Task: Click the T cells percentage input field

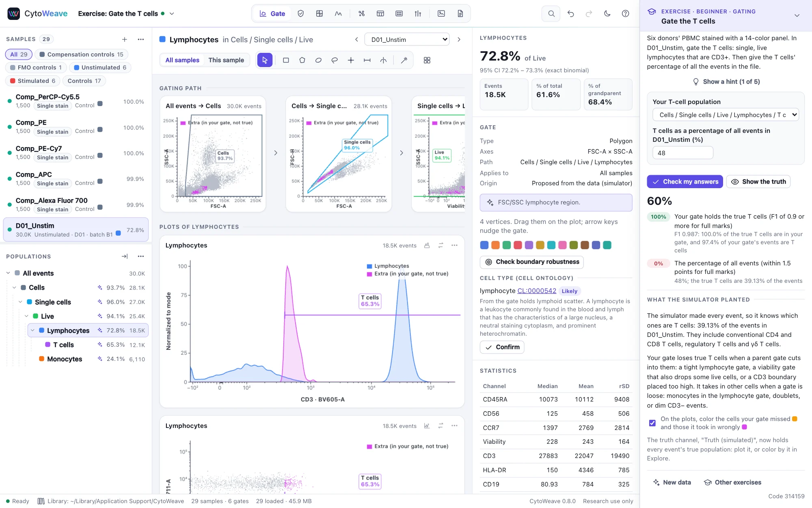Action: click(682, 153)
